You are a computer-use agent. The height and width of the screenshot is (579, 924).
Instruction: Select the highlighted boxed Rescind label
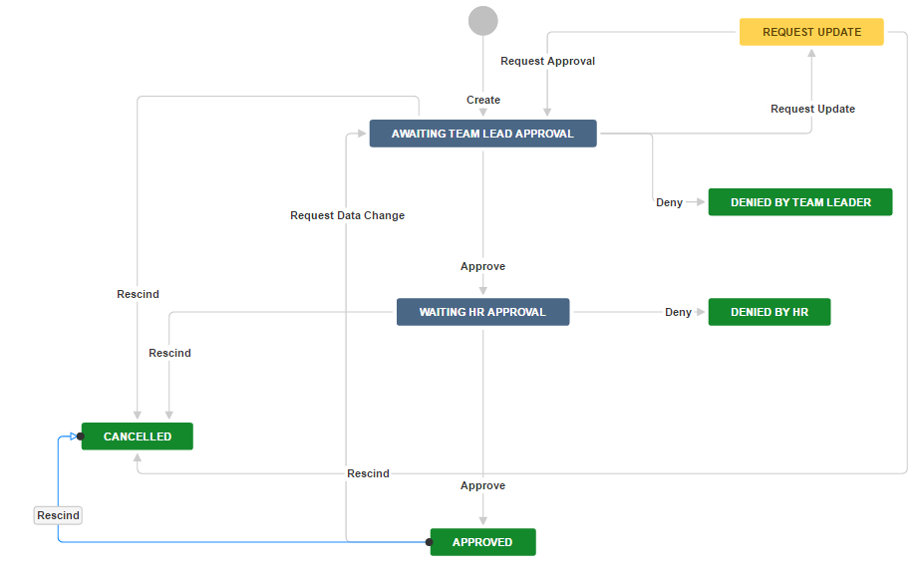(x=58, y=515)
